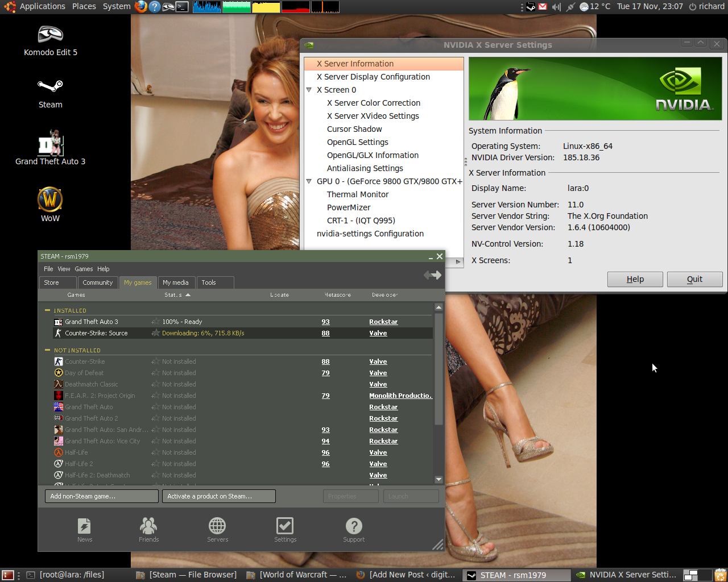This screenshot has width=728, height=582.
Task: Click the NVIDIA Quit button
Action: (x=694, y=279)
